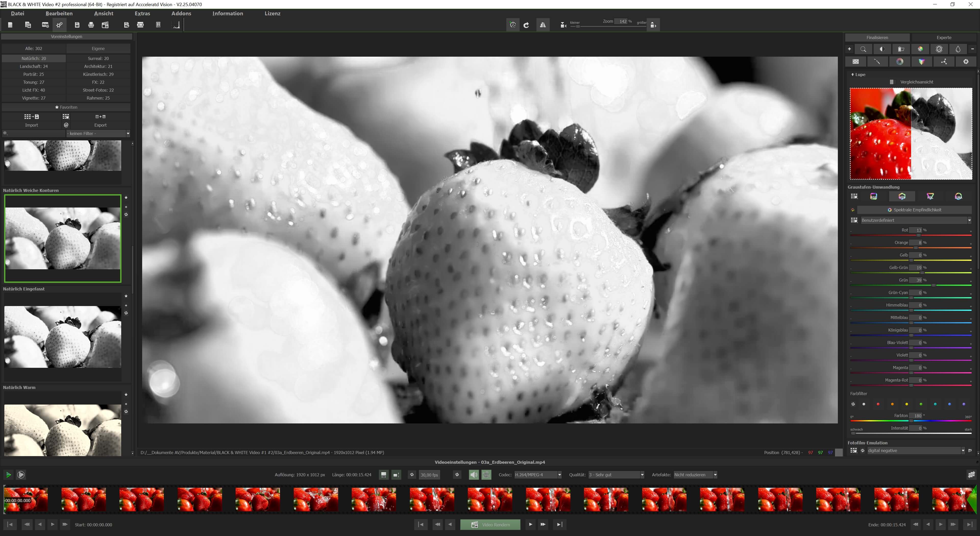Select the Natürlich Weiche Konturen preset thumbnail
This screenshot has width=980, height=536.
(63, 238)
